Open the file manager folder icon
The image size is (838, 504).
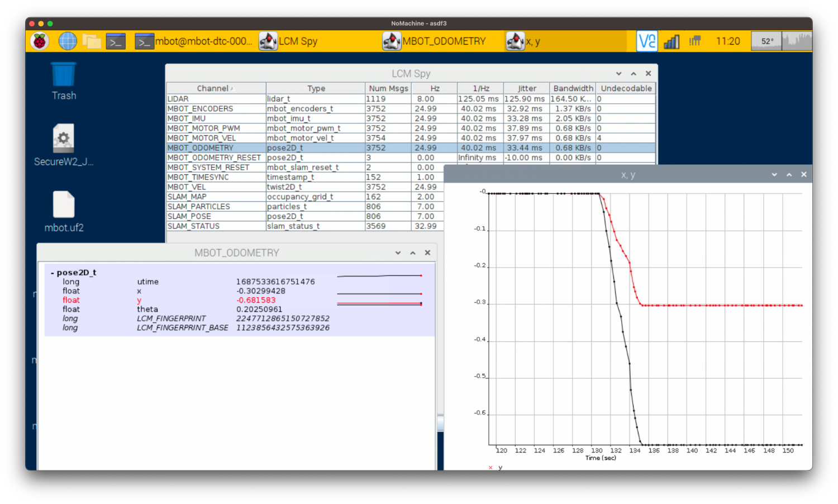coord(92,41)
